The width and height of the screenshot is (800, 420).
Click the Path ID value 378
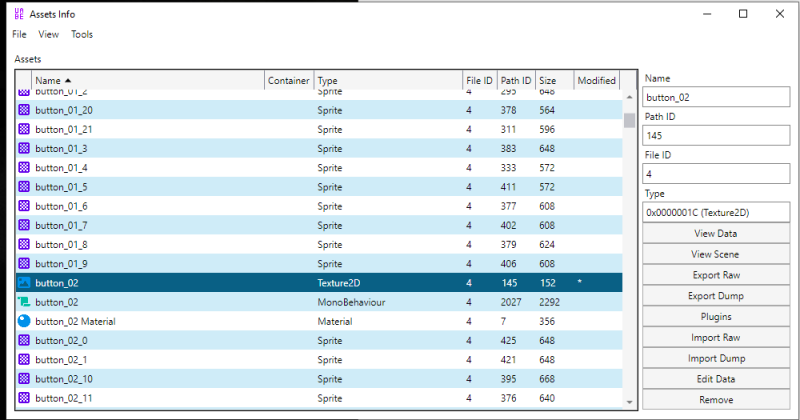point(508,110)
